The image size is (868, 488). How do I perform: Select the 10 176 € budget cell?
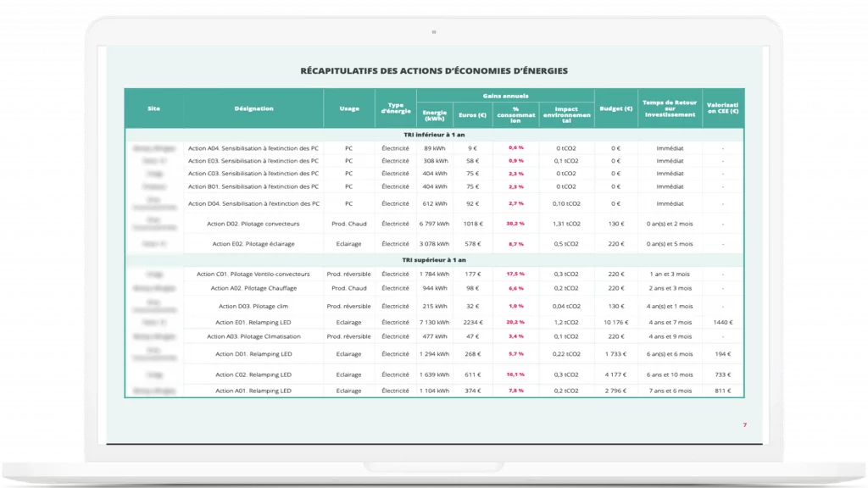coord(616,322)
